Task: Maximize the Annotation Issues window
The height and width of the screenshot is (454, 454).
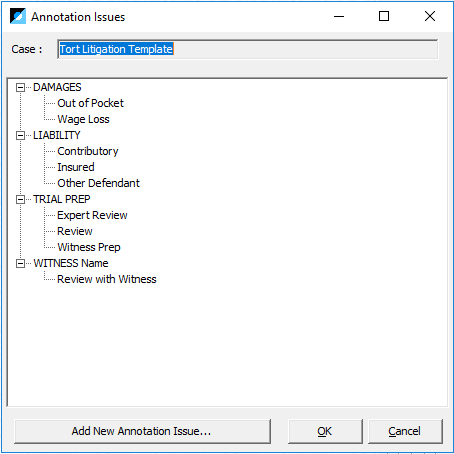Action: [x=384, y=16]
